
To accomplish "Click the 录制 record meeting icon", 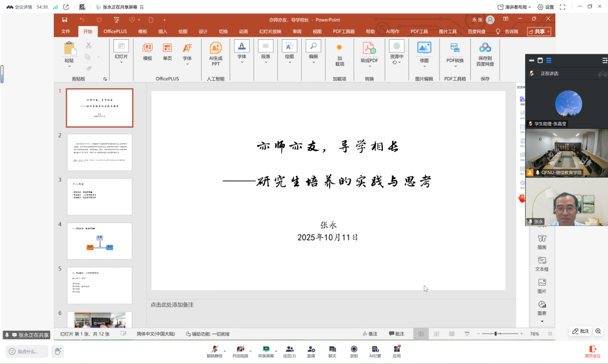I will click(x=354, y=350).
